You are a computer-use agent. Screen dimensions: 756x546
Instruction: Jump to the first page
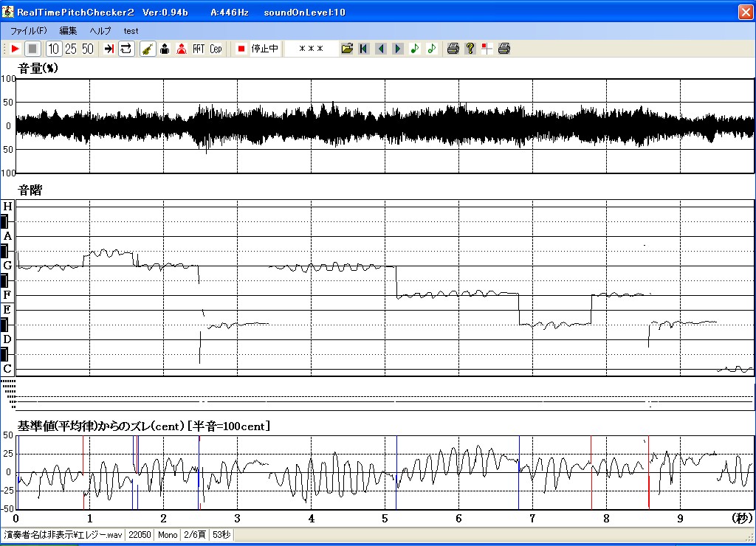(364, 49)
